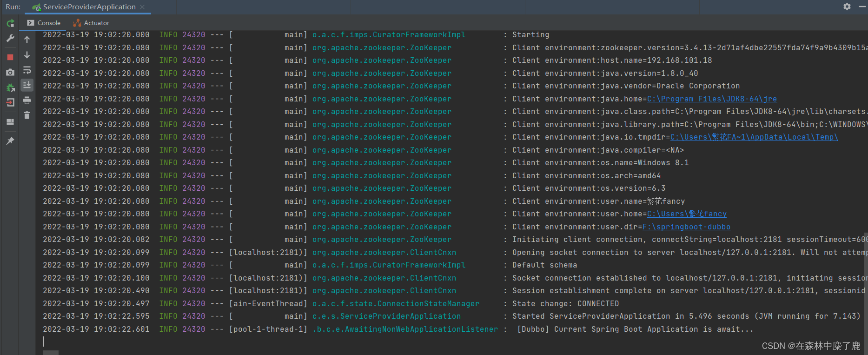
Task: Stop the process with the red square icon
Action: click(10, 57)
